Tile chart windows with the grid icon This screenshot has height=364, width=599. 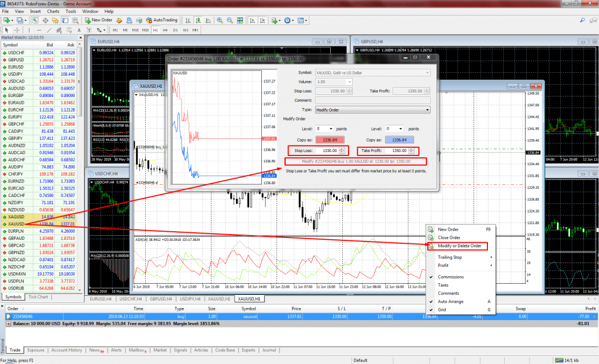click(240, 20)
